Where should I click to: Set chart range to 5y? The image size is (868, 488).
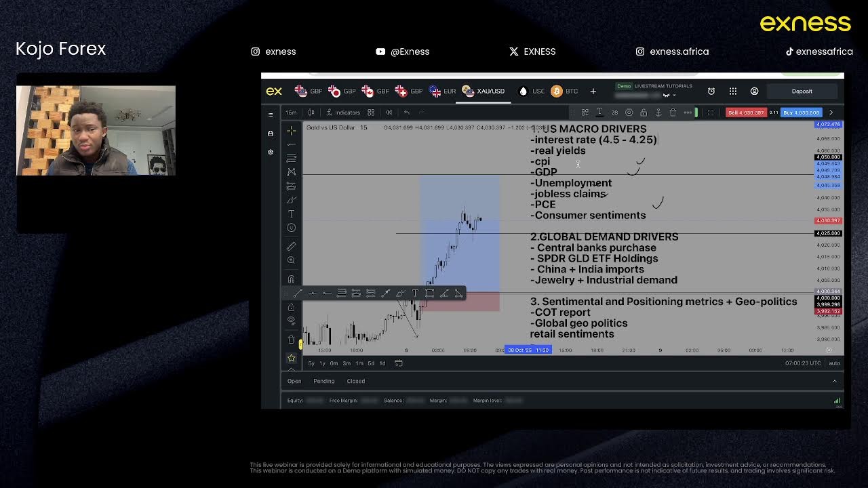click(311, 363)
